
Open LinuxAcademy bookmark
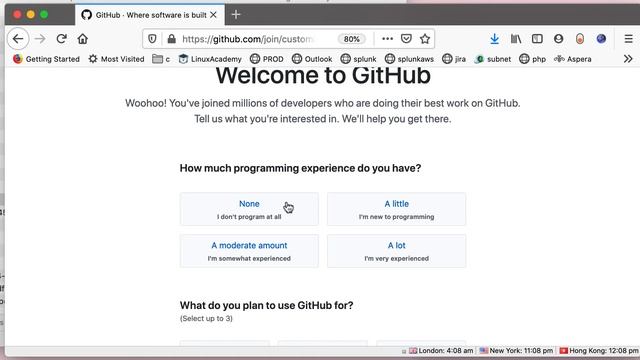(x=210, y=59)
